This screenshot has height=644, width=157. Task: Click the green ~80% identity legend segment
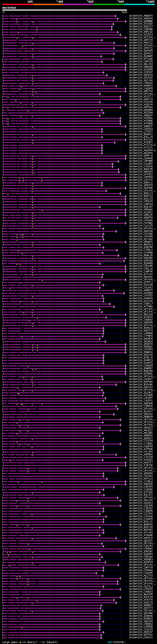click(x=109, y=4)
